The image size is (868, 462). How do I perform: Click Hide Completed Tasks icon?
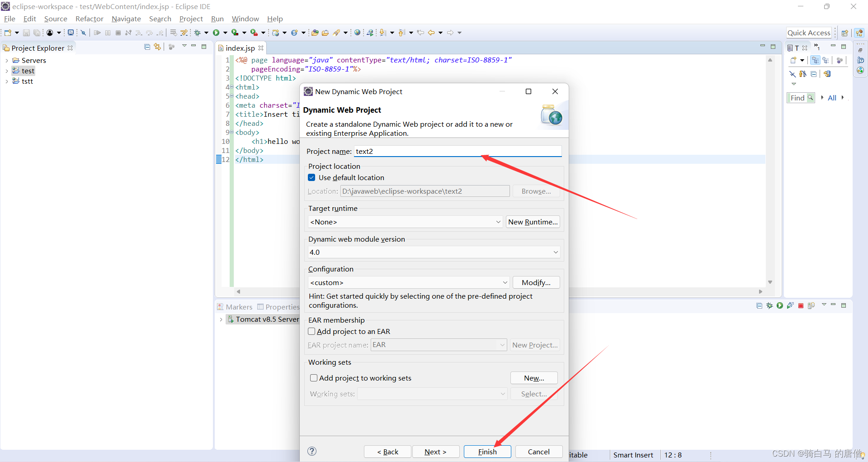pyautogui.click(x=793, y=74)
